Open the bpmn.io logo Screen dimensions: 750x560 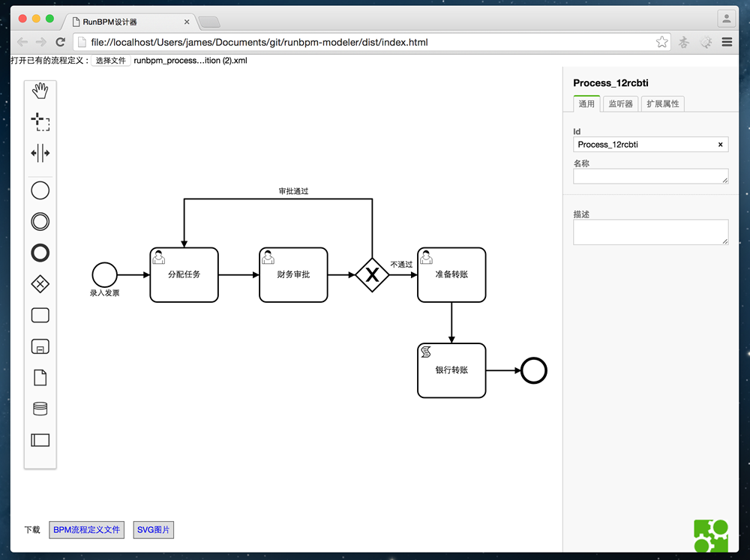[711, 536]
